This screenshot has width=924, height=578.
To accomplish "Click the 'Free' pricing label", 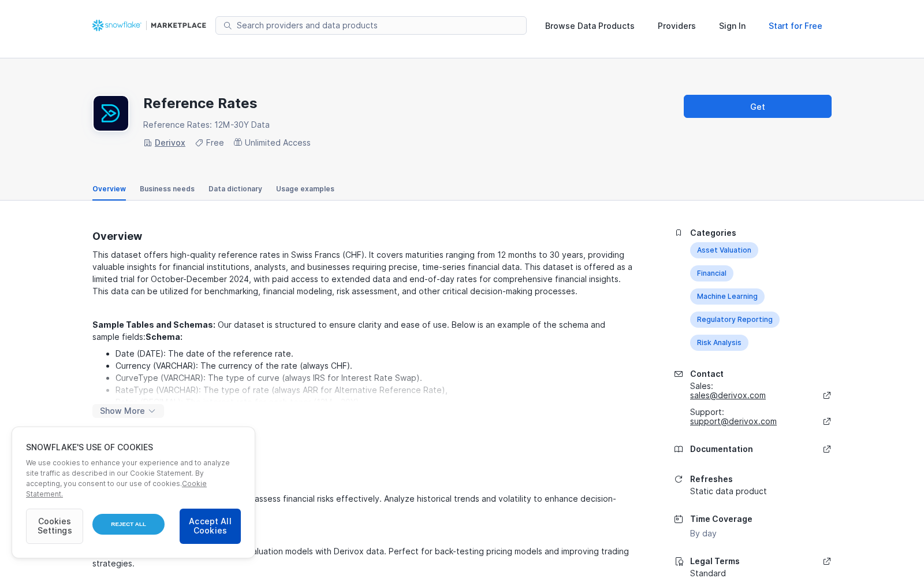I will point(215,143).
